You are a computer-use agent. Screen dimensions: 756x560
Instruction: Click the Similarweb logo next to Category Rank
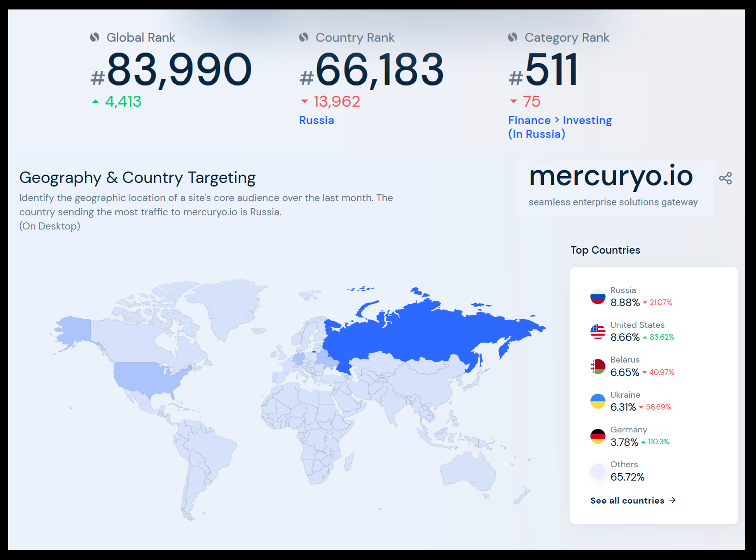(513, 37)
